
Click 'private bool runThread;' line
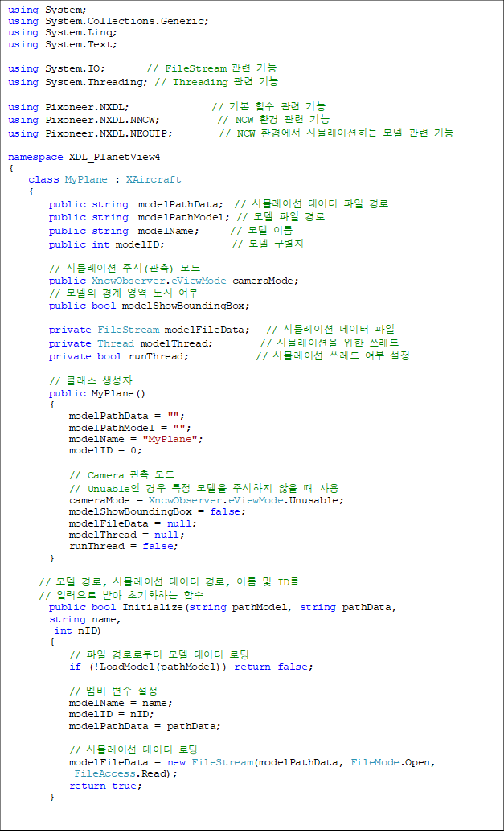coord(119,356)
